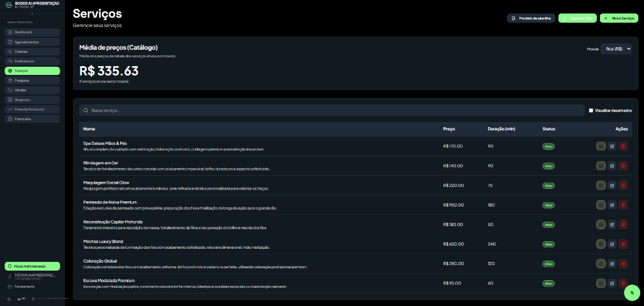The height and width of the screenshot is (306, 644).
Task: Click the logout icon in sidebar footer
Action: click(34, 298)
